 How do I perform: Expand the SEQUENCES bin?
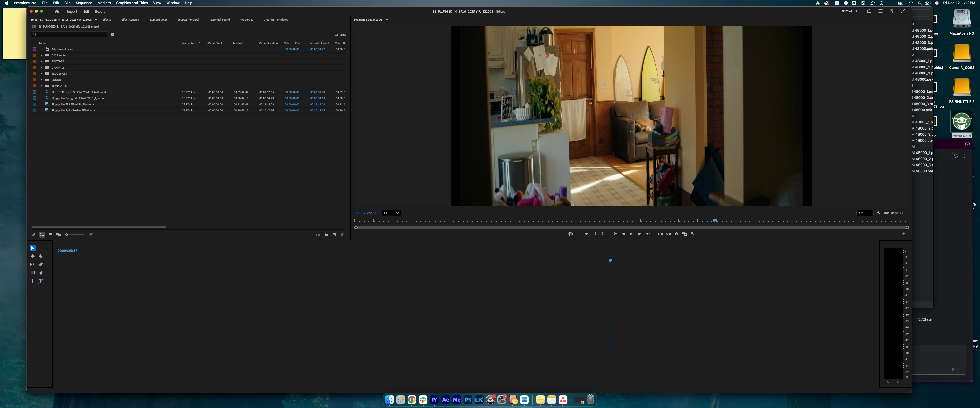point(41,73)
